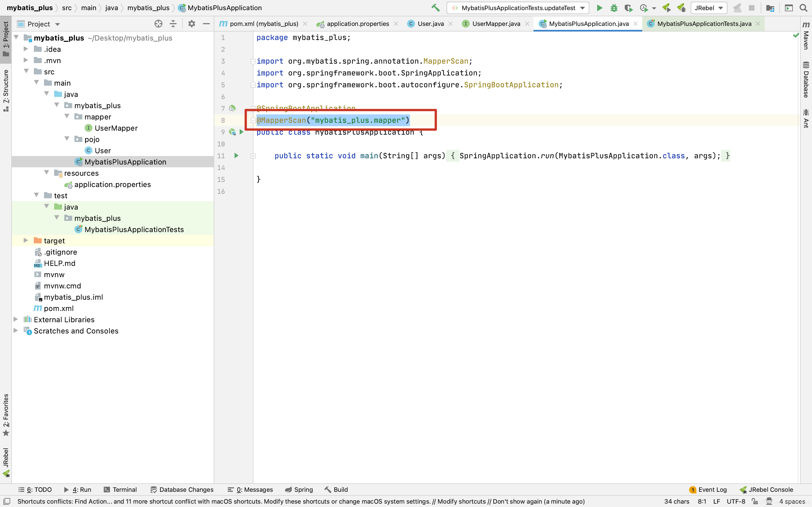Open the Terminal tool window
812x507 pixels.
click(120, 490)
